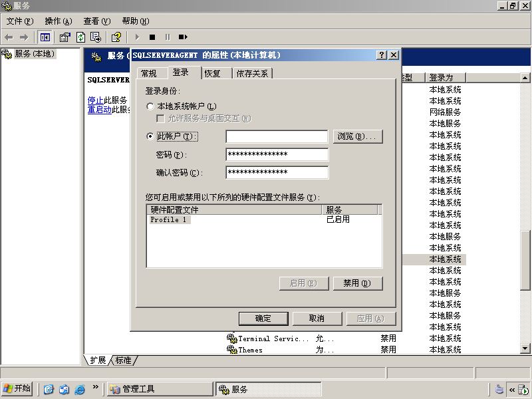Click 启用(E) button
532x399 pixels.
tap(304, 283)
